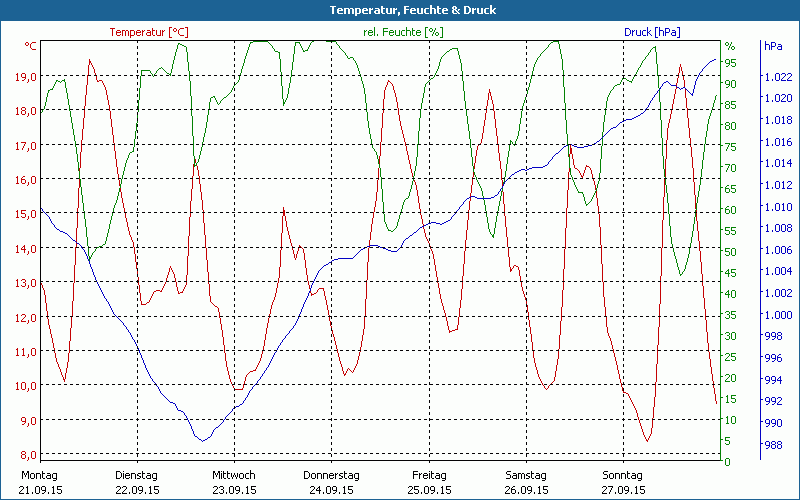Select the green 'rel. Feuchte [%]' legend label
This screenshot has height=500, width=800.
[x=403, y=32]
